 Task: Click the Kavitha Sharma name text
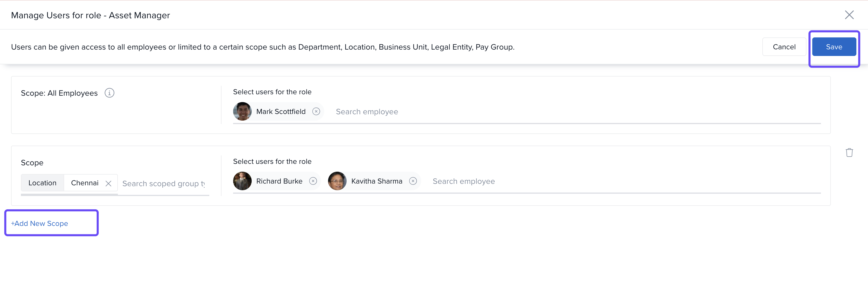click(x=377, y=181)
